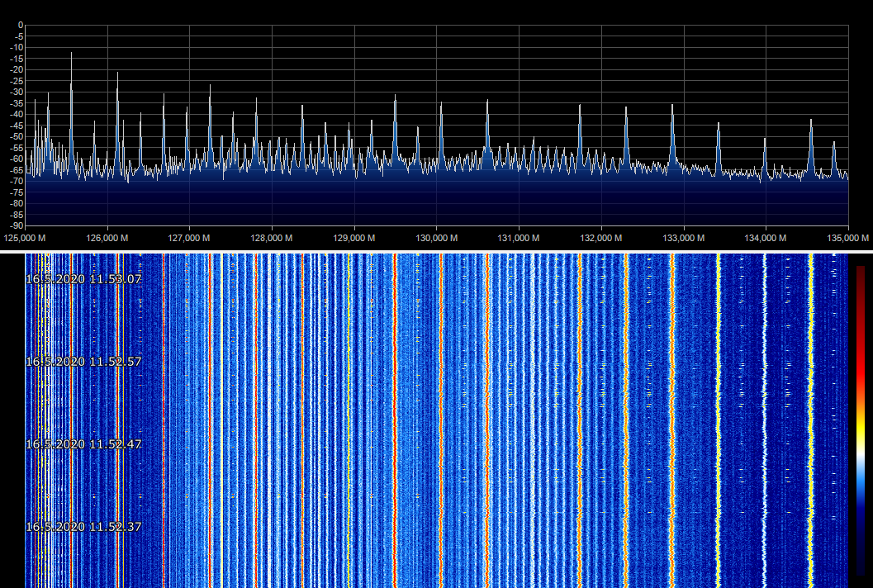
Task: Select the 127,000 M frequency marker
Action: [189, 238]
